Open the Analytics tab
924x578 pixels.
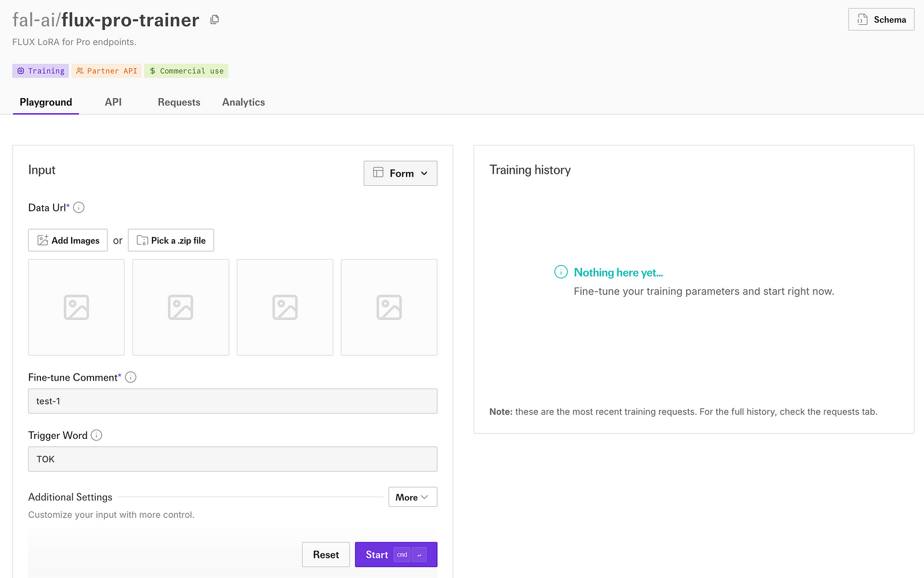244,102
